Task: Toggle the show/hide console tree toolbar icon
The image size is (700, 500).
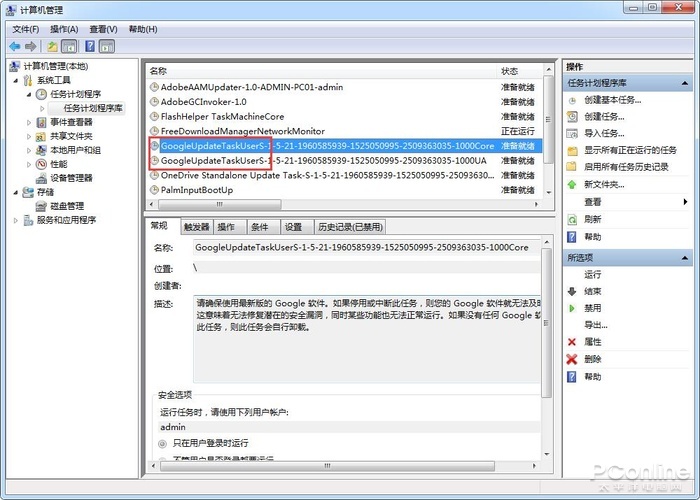Action: point(69,46)
